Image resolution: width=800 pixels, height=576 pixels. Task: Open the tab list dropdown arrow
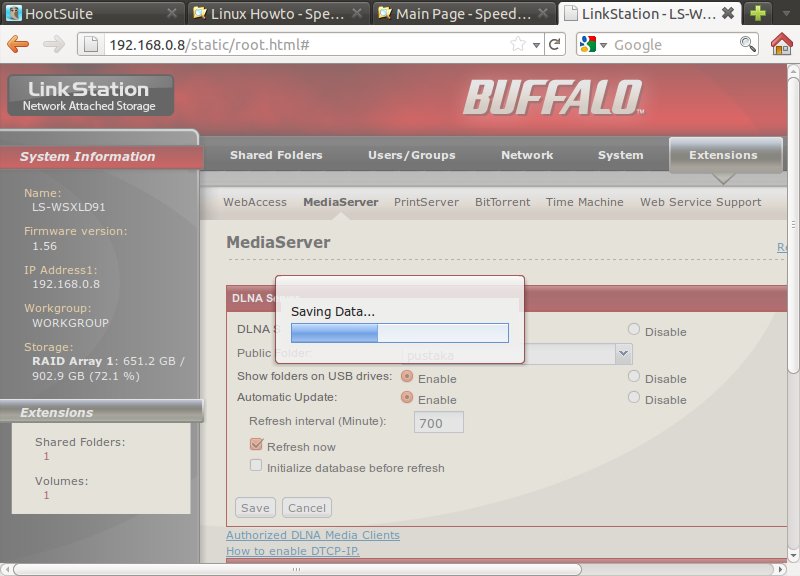(x=786, y=13)
